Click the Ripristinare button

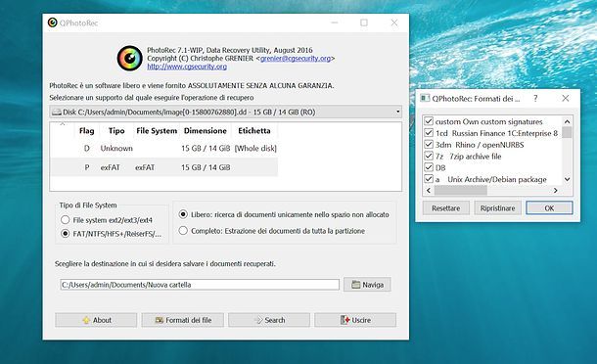[x=497, y=207]
